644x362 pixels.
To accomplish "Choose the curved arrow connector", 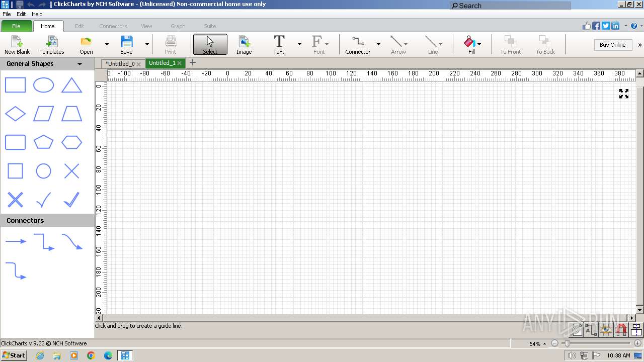I will coord(72,242).
